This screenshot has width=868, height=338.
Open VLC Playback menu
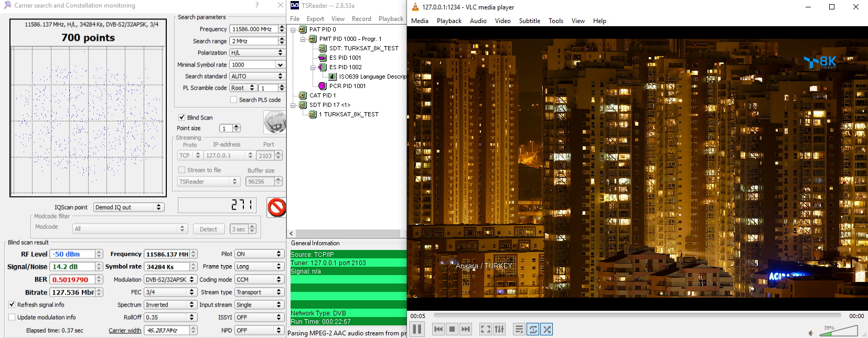(x=449, y=21)
